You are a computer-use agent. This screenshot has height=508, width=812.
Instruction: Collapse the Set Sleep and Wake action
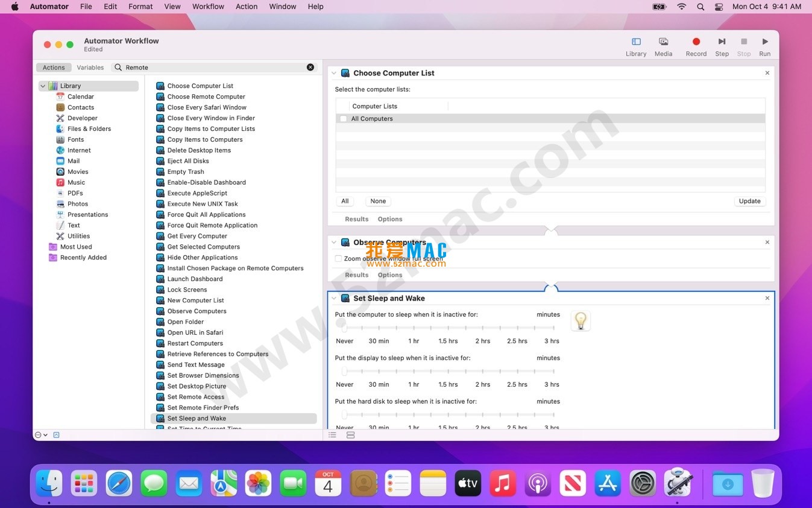point(334,299)
